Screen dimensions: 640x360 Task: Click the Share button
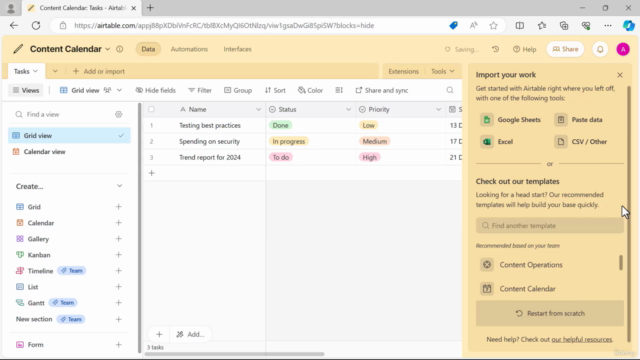click(x=565, y=49)
